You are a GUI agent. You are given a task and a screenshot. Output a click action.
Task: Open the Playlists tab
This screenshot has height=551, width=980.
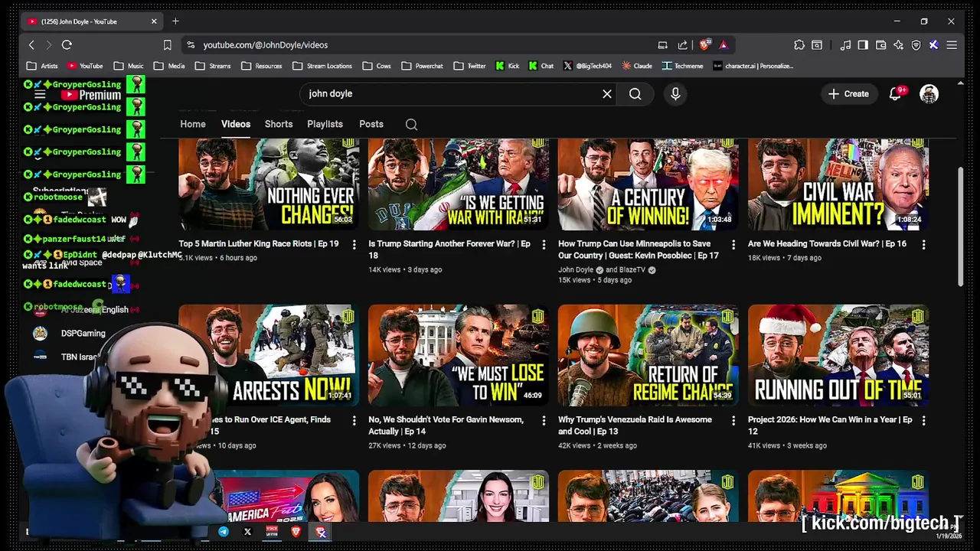pos(325,124)
